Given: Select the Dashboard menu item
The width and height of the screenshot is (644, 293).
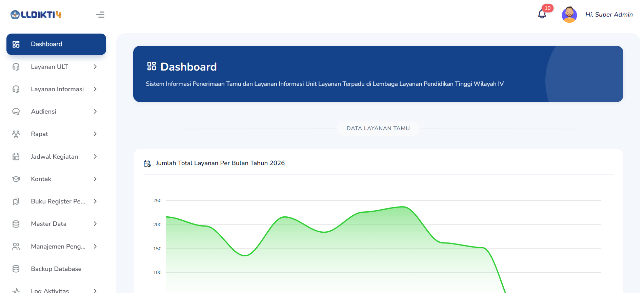Looking at the screenshot, I should 56,44.
